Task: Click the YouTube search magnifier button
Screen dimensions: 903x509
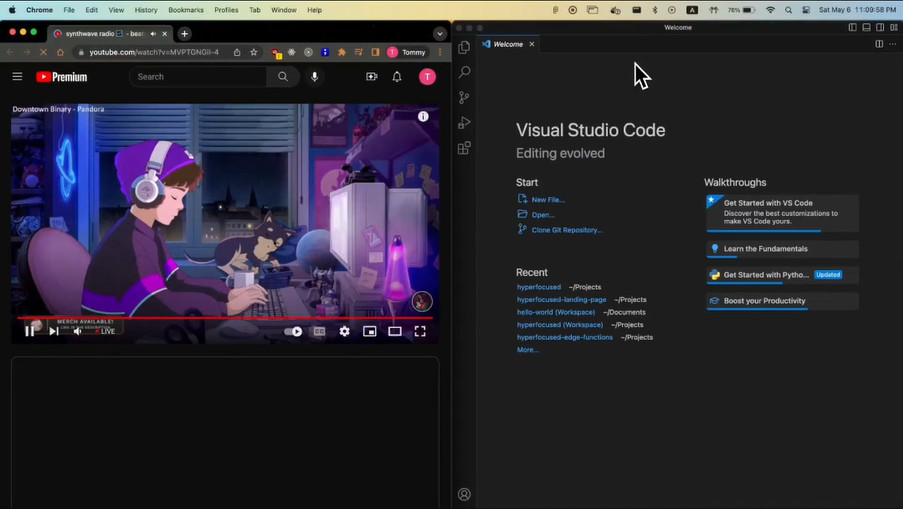Action: tap(283, 77)
